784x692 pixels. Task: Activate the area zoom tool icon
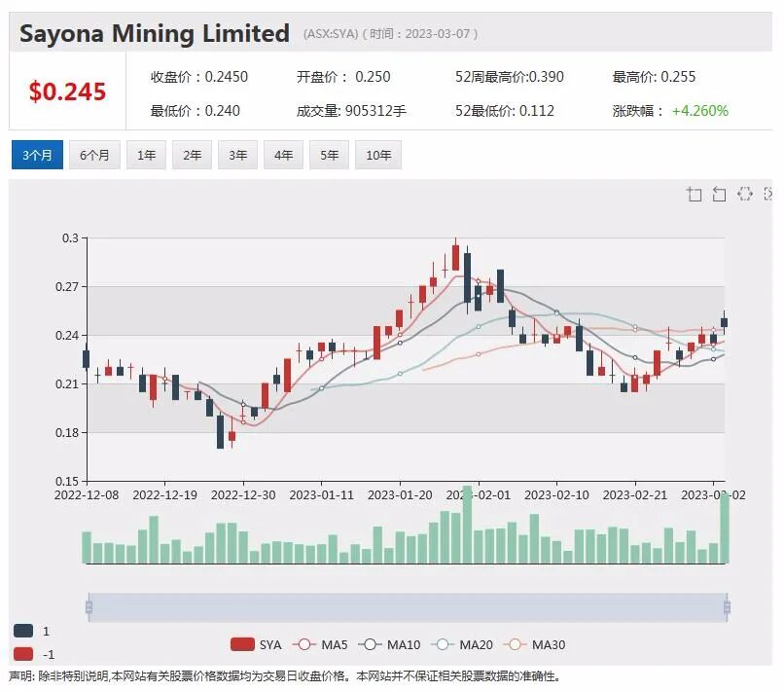[x=694, y=194]
